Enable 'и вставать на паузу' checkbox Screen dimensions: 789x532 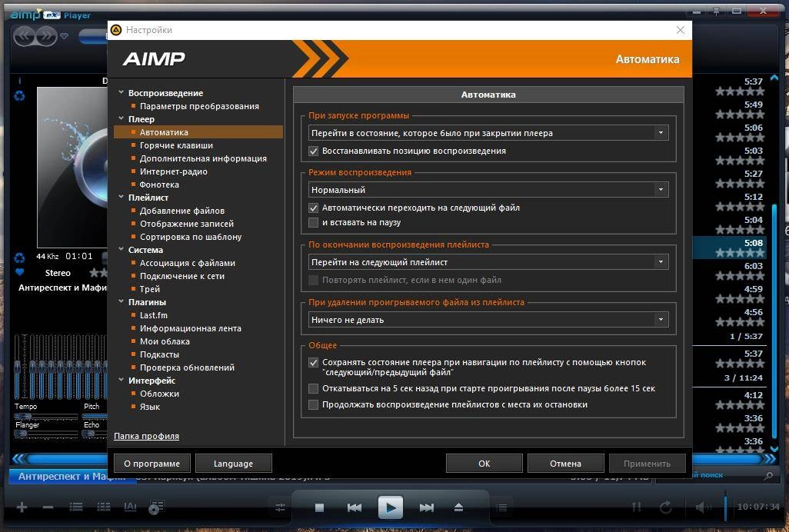tap(313, 222)
